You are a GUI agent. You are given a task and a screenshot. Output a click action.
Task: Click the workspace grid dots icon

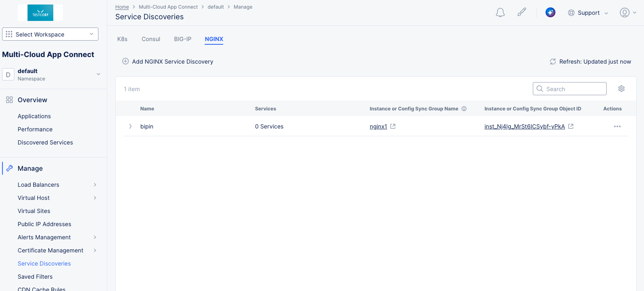[9, 34]
